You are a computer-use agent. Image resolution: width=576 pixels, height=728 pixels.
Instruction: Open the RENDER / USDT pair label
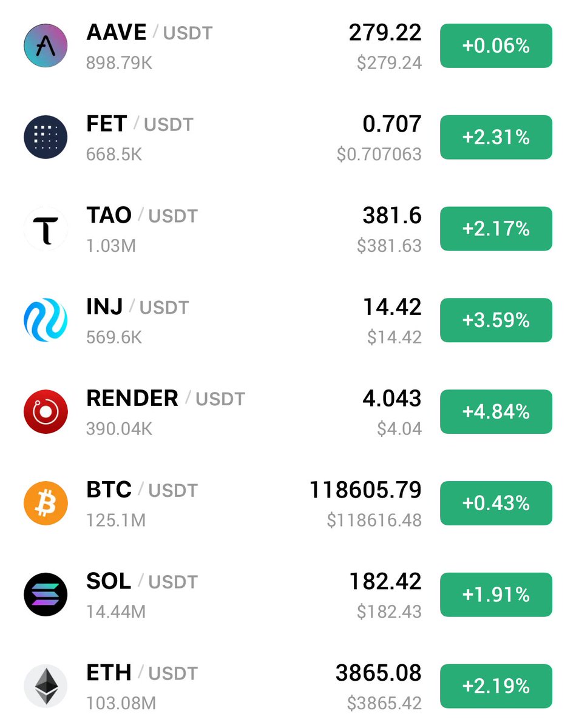click(166, 398)
